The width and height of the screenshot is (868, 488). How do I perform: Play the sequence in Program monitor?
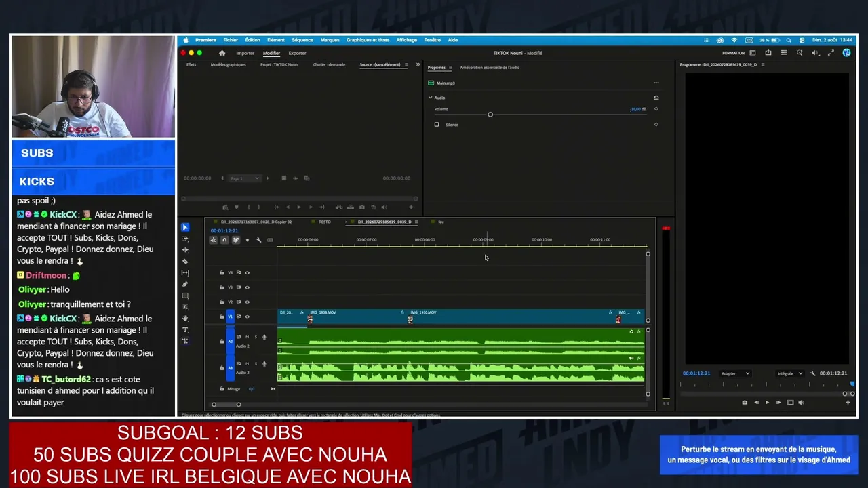pos(767,403)
